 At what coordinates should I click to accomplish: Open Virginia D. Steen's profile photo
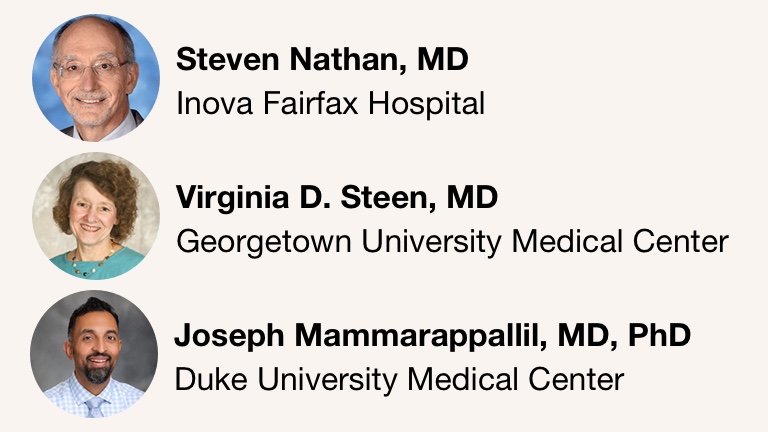(95, 215)
